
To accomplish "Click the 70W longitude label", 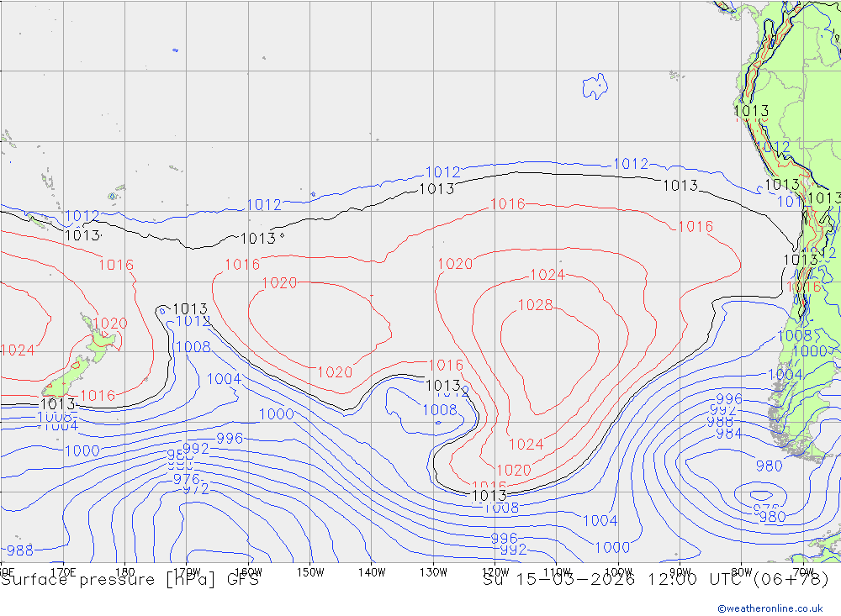I will pos(803,572).
